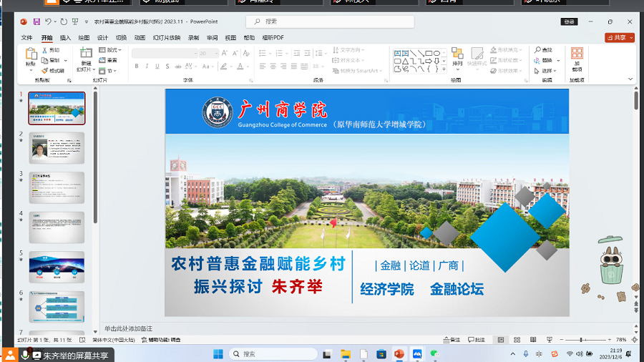Switch to Normal view in status bar
This screenshot has width=644, height=362.
(501, 340)
